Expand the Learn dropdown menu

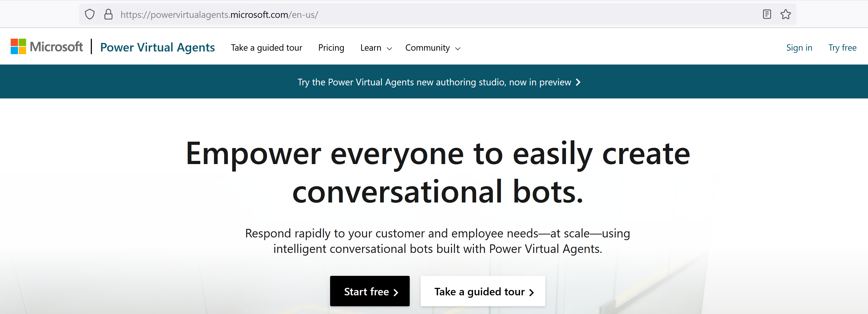(x=376, y=48)
